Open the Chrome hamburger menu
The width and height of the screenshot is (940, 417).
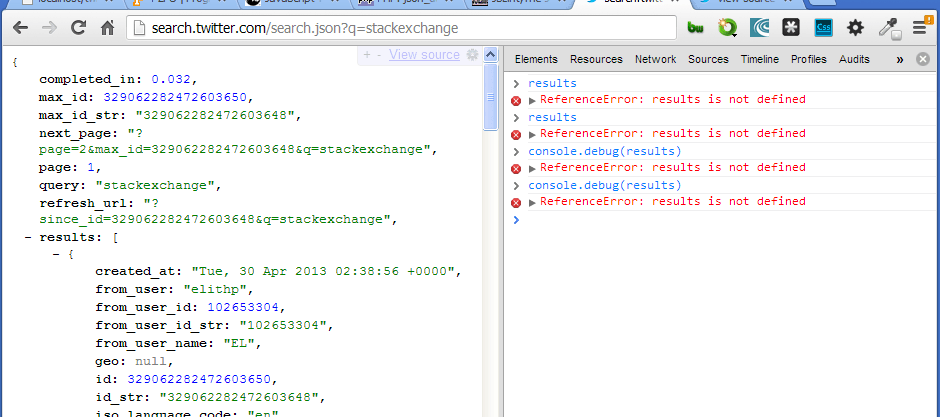(919, 28)
